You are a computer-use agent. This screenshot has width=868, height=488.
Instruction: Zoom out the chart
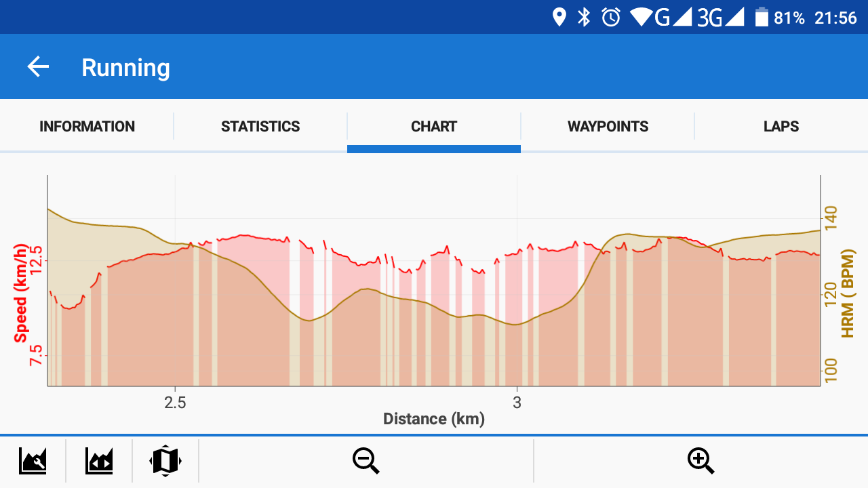[x=366, y=461]
